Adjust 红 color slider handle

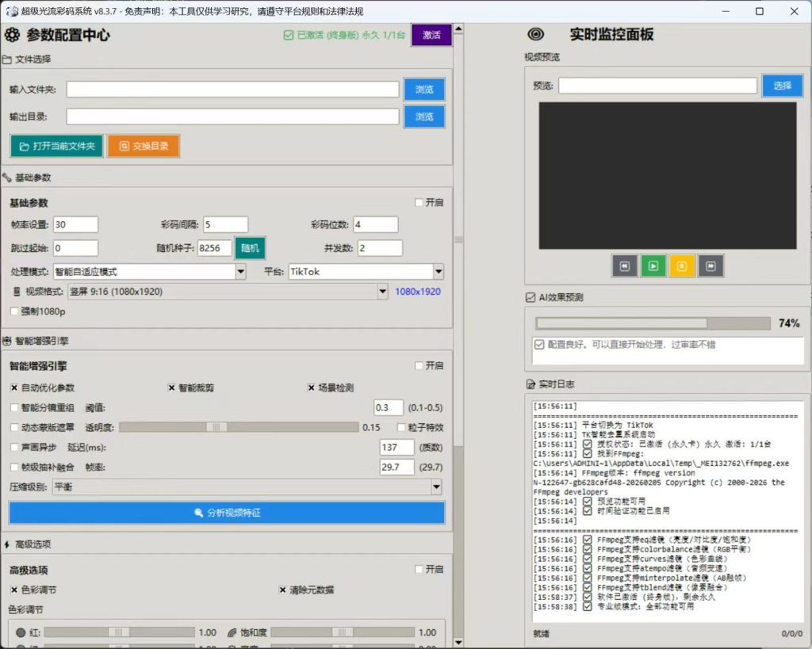click(x=119, y=632)
